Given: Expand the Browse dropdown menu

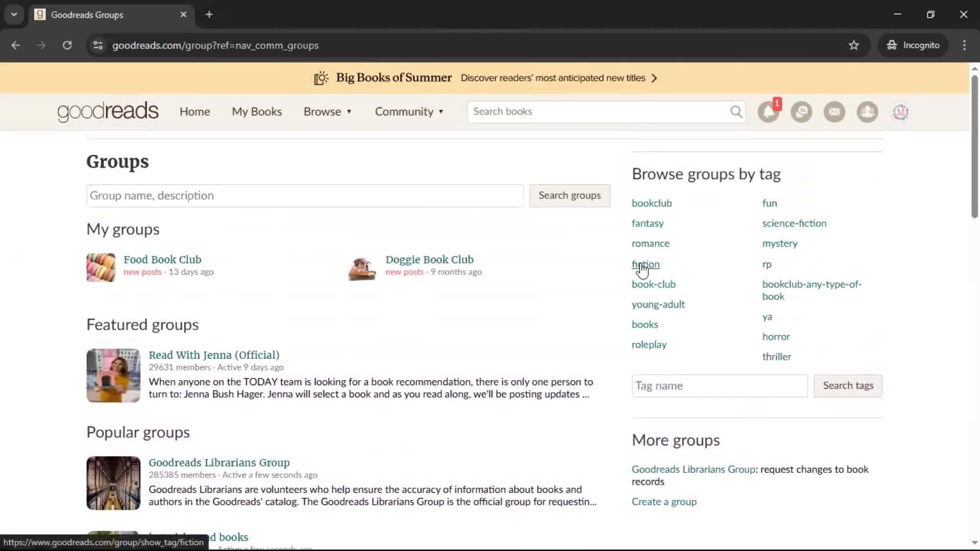Looking at the screenshot, I should (328, 112).
